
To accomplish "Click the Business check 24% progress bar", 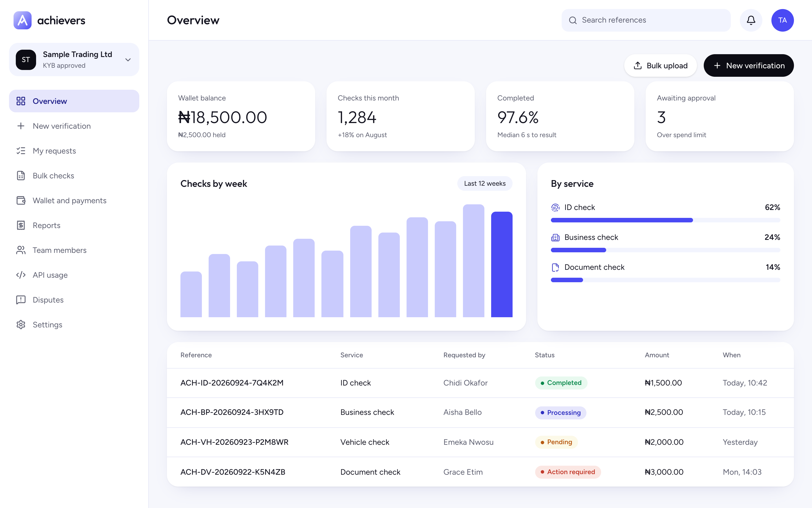I will pos(665,250).
